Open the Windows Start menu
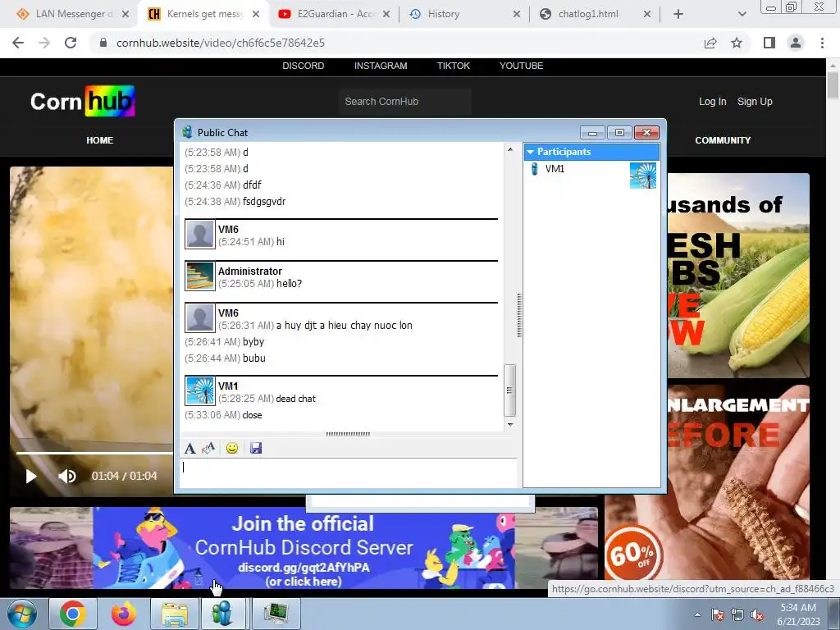Viewport: 840px width, 630px height. point(21,614)
